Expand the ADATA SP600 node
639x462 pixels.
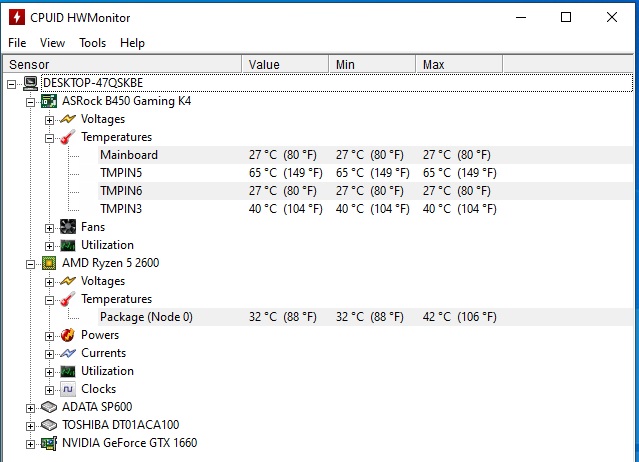pyautogui.click(x=31, y=408)
